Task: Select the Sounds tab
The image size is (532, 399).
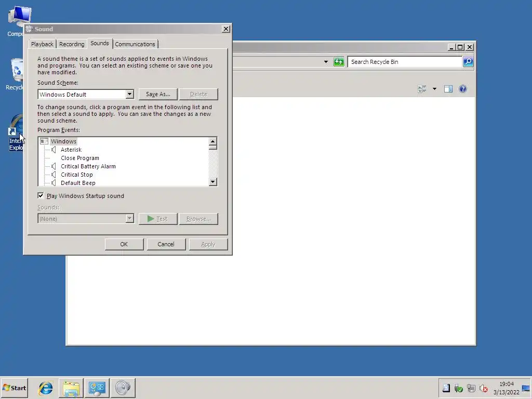Action: [x=100, y=44]
